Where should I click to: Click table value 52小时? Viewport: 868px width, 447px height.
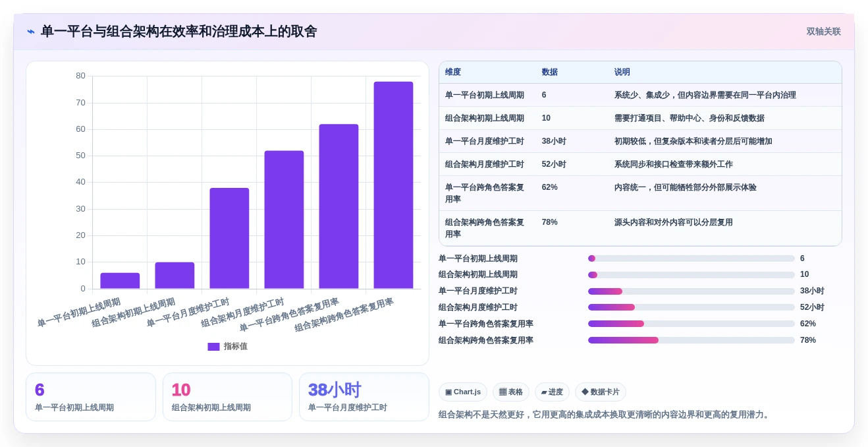(554, 164)
